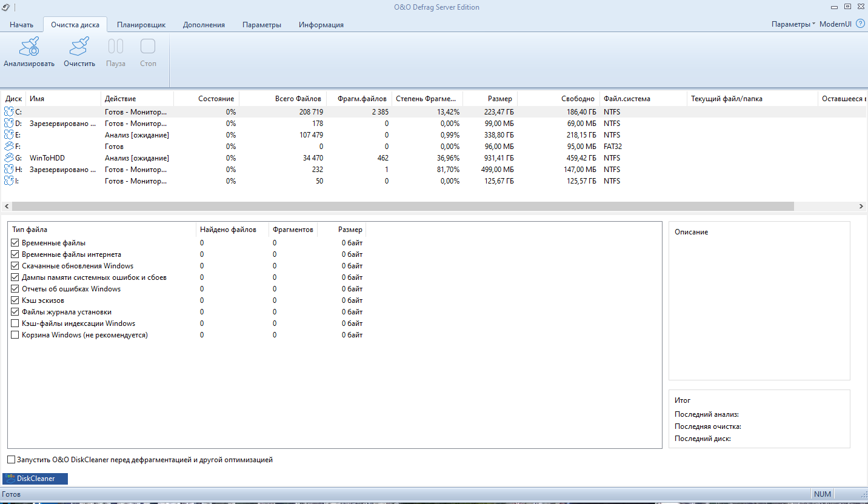The width and height of the screenshot is (868, 504).
Task: Click the Clean (Очистить) toolbar icon
Action: (x=79, y=47)
